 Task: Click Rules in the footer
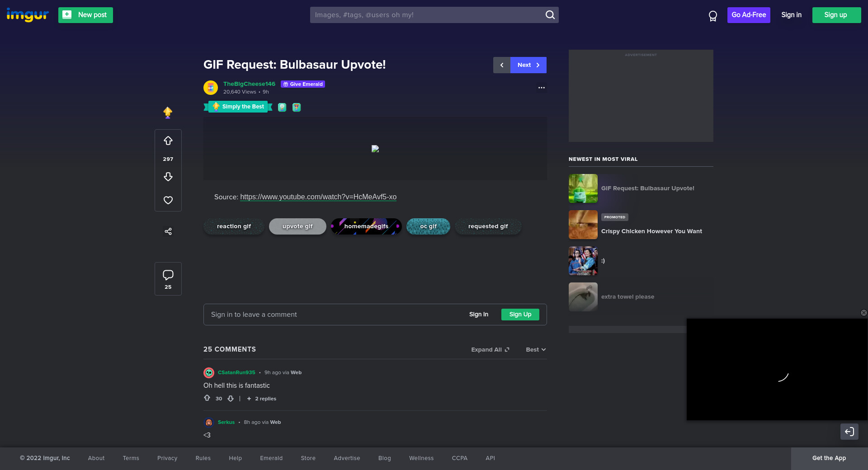point(203,458)
